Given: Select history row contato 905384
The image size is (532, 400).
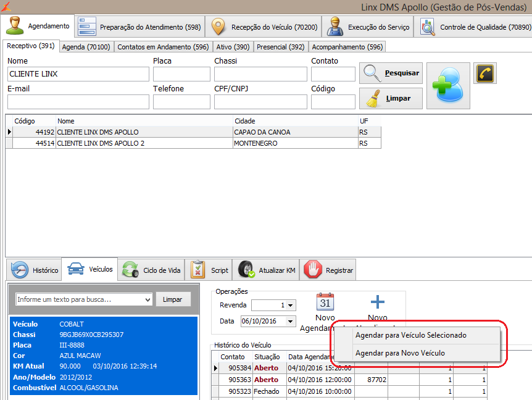Looking at the screenshot, I should coord(349,368).
